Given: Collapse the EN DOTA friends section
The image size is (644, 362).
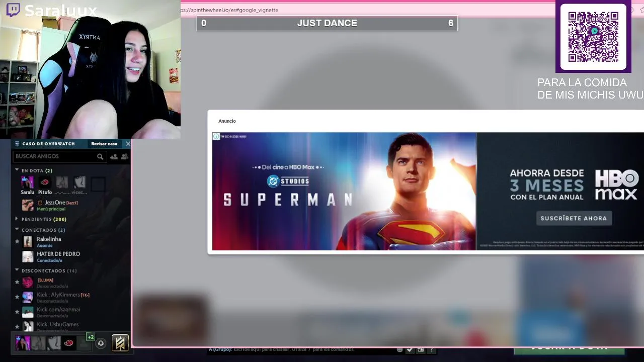Looking at the screenshot, I should click(17, 170).
